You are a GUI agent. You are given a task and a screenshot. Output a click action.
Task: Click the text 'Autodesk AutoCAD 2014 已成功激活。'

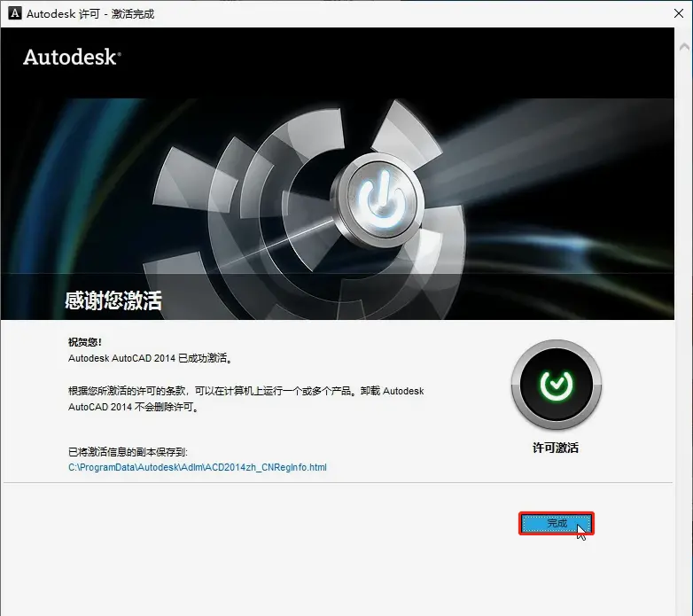point(151,358)
